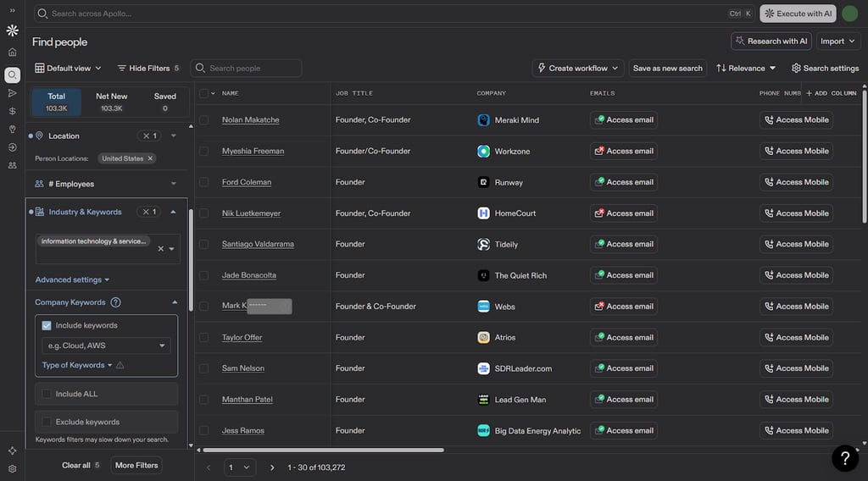Click Access email for Nolan Makatche

(x=624, y=120)
